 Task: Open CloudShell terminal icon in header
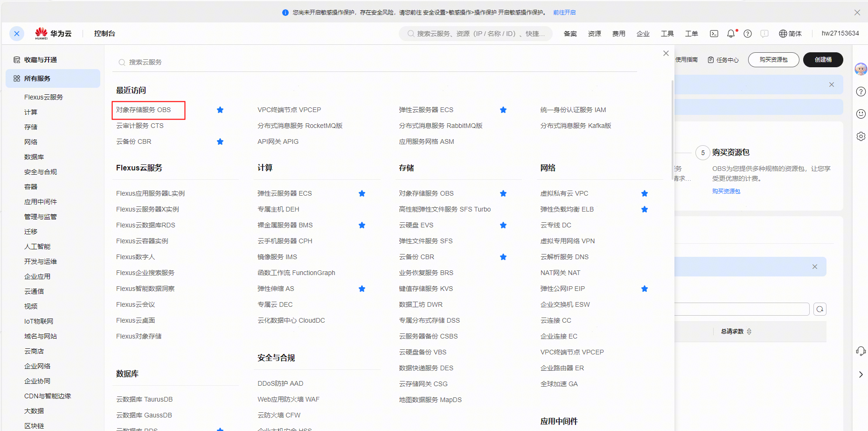click(x=714, y=34)
